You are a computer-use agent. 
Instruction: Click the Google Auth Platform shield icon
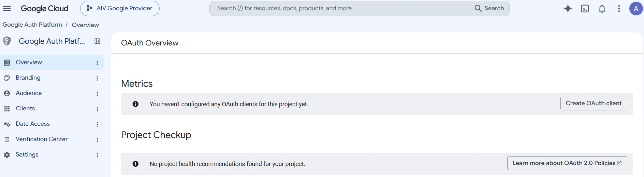pyautogui.click(x=7, y=41)
